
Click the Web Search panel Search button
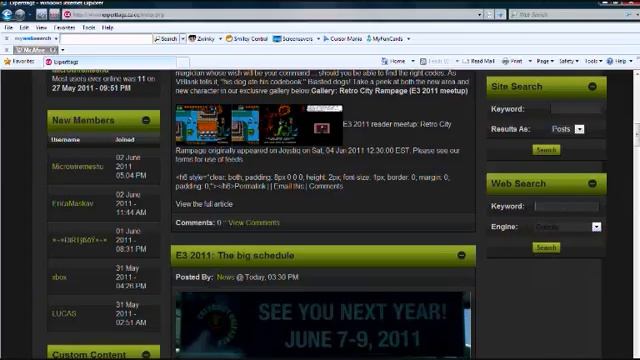pos(546,247)
